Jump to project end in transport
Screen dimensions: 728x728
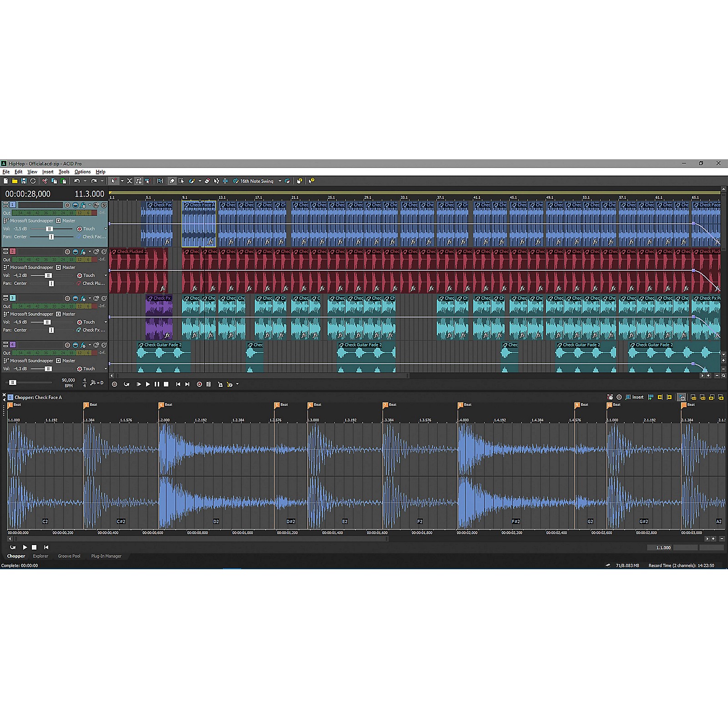tap(187, 384)
